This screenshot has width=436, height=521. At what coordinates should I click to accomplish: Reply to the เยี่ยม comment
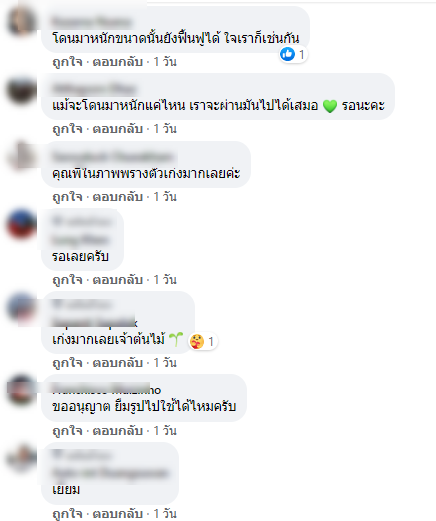pyautogui.click(x=117, y=513)
